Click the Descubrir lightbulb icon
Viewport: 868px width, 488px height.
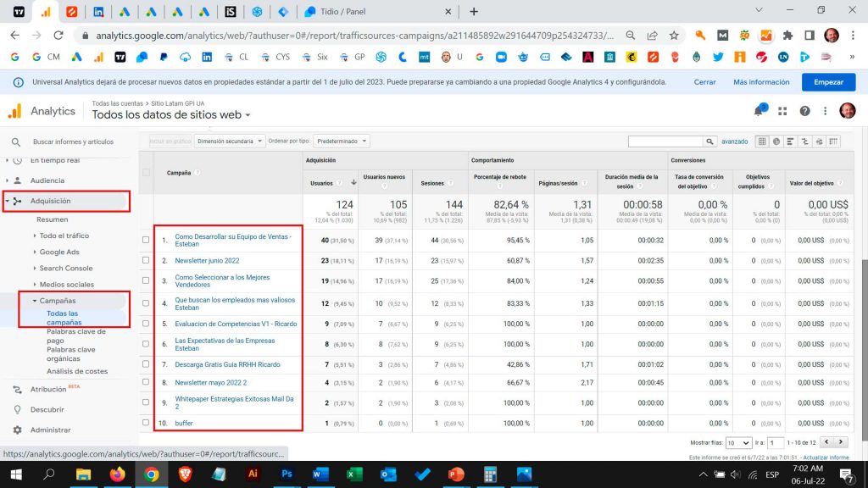tap(17, 410)
